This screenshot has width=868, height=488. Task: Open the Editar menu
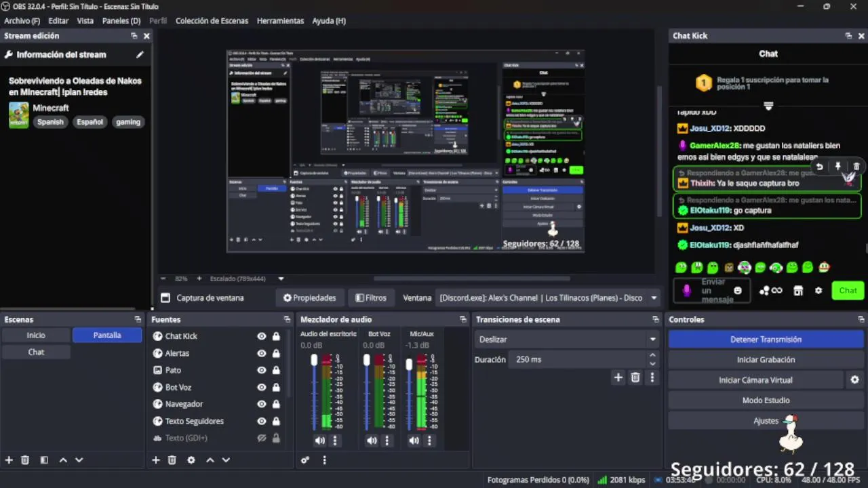pos(58,21)
